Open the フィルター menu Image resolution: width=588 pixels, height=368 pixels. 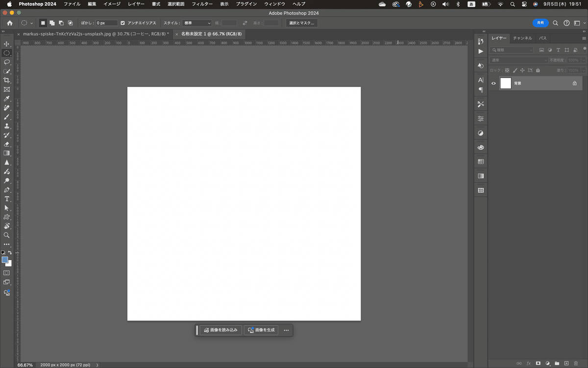pyautogui.click(x=202, y=4)
